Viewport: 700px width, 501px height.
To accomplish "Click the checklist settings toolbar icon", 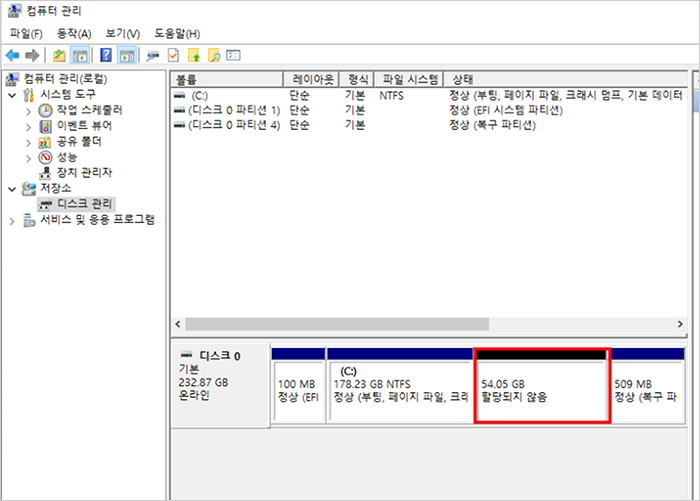I will pyautogui.click(x=233, y=55).
